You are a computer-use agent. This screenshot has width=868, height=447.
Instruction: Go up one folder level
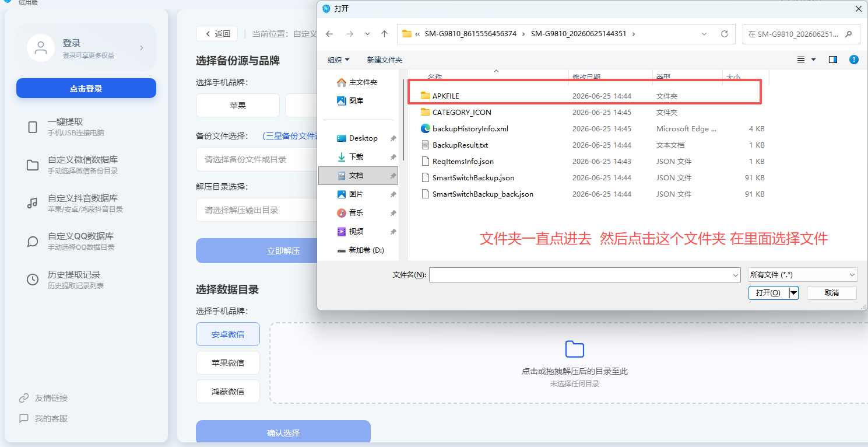pyautogui.click(x=384, y=34)
